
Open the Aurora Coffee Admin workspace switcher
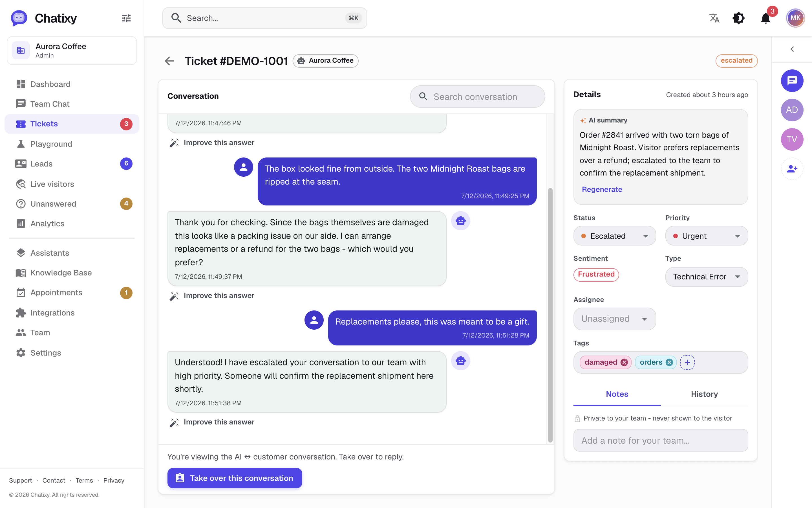[x=72, y=51]
